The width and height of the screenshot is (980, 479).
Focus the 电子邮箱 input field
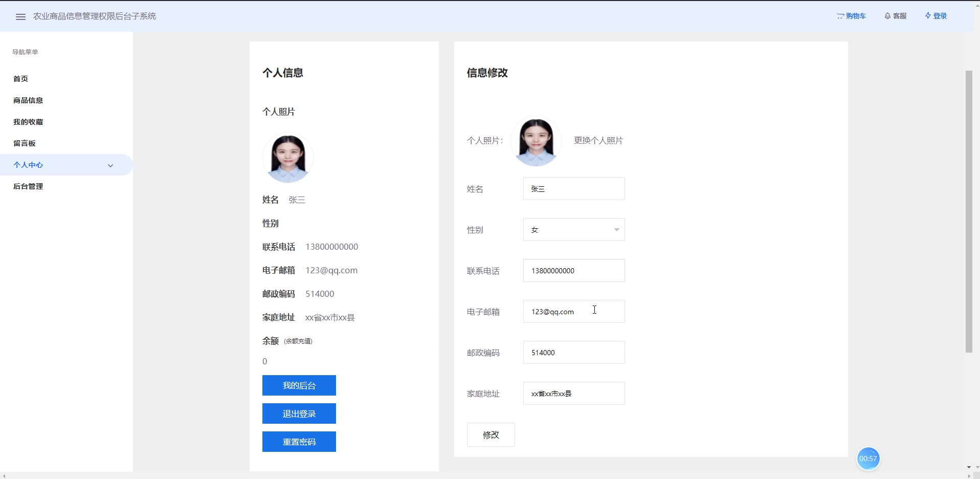[574, 312]
